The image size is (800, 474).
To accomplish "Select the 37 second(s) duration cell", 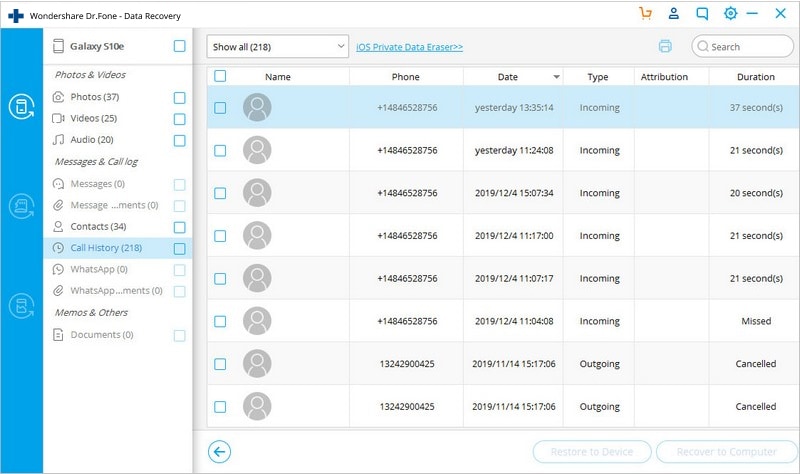I will pos(756,108).
